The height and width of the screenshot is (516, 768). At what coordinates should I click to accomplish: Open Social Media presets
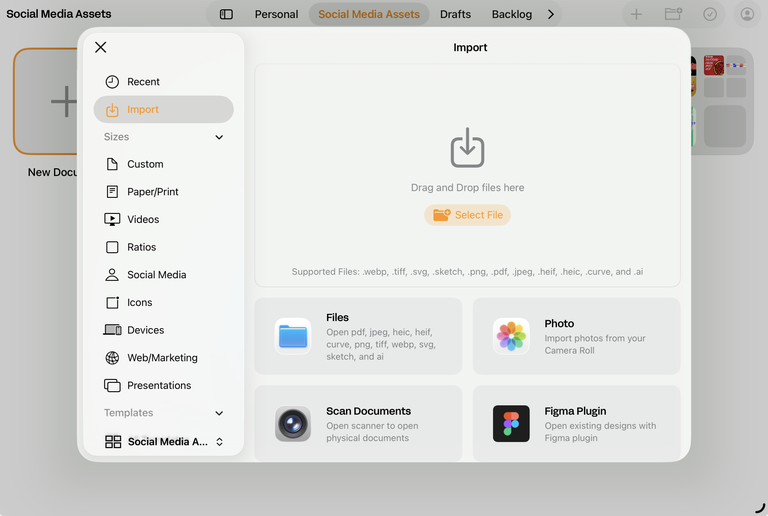pyautogui.click(x=163, y=275)
